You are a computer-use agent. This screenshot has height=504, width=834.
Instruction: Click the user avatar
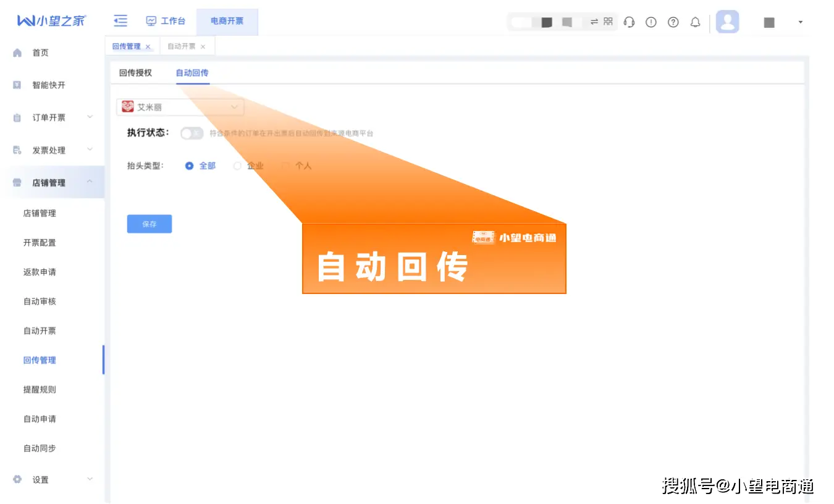(727, 22)
